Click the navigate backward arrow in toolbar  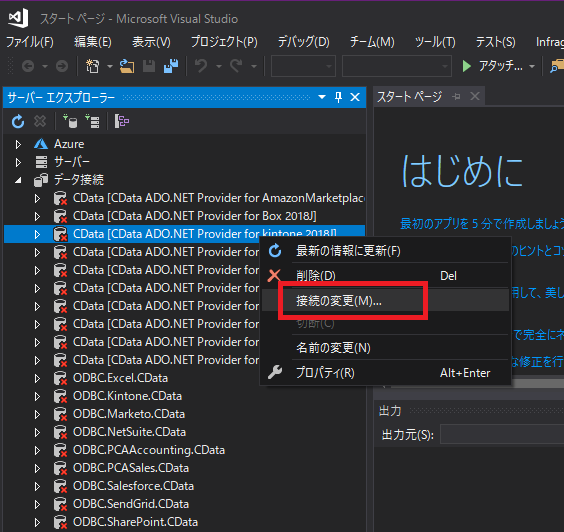28,66
